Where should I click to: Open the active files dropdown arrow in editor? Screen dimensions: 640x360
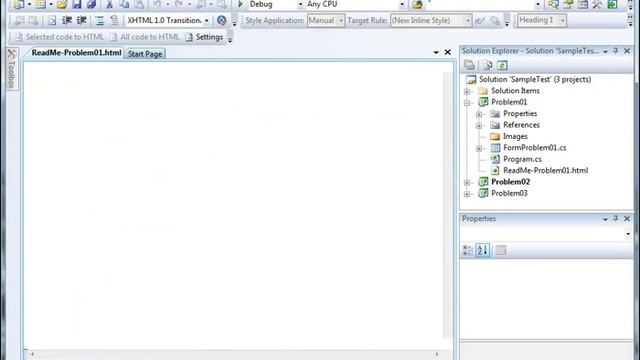tap(436, 52)
